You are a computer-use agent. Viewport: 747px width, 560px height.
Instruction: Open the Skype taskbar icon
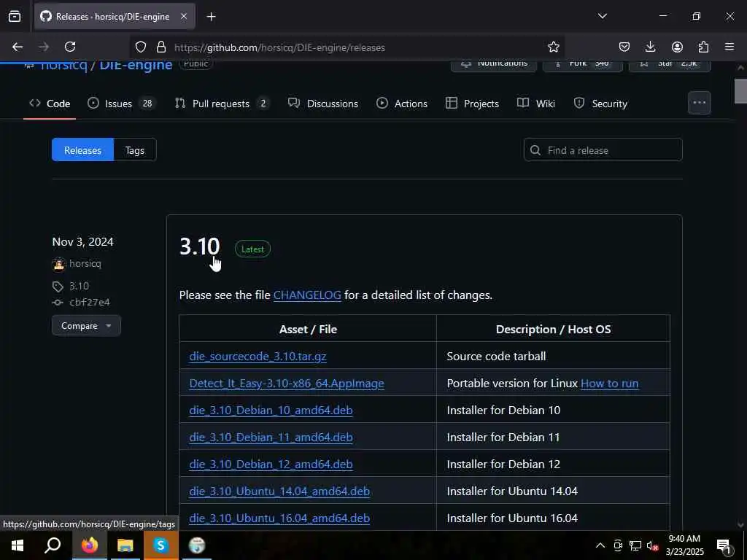pos(161,545)
